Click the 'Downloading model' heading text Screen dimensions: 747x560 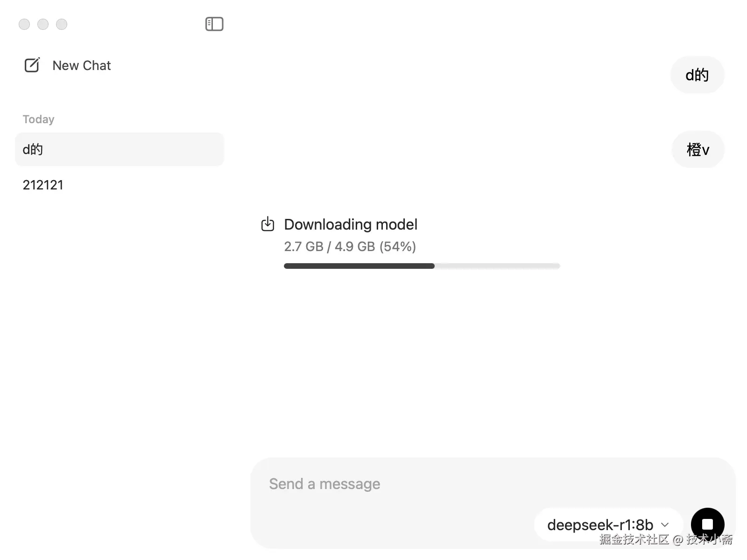pos(351,224)
